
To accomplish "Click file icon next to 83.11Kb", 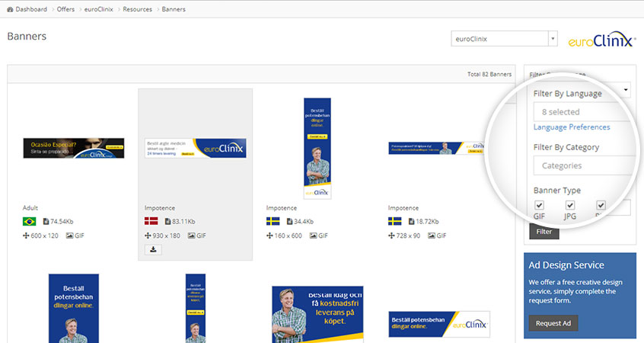I will point(167,221).
